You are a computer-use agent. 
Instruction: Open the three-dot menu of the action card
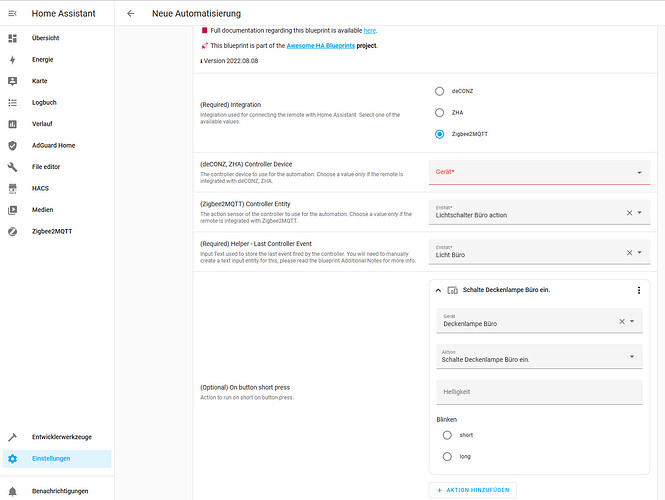(639, 290)
